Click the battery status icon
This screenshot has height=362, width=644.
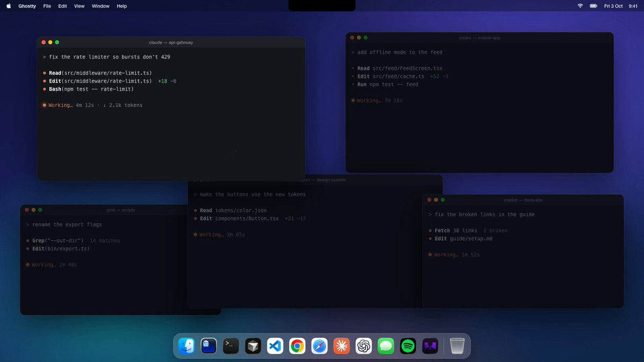[594, 6]
